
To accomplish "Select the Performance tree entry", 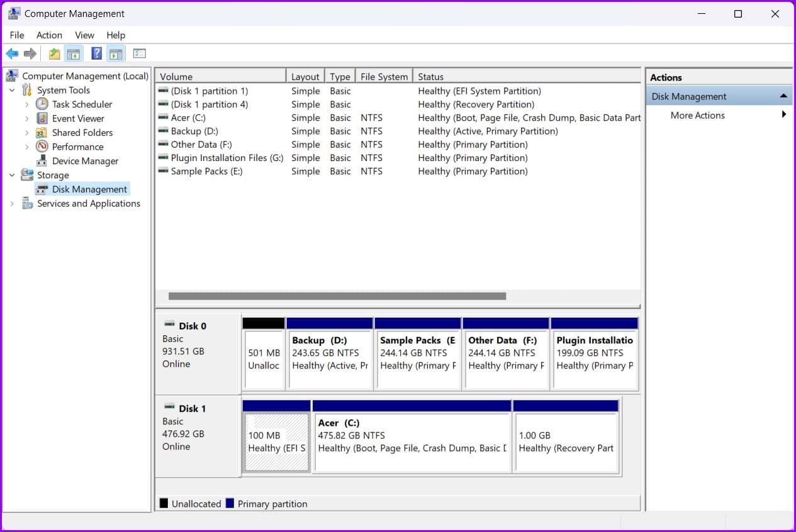I will tap(77, 147).
